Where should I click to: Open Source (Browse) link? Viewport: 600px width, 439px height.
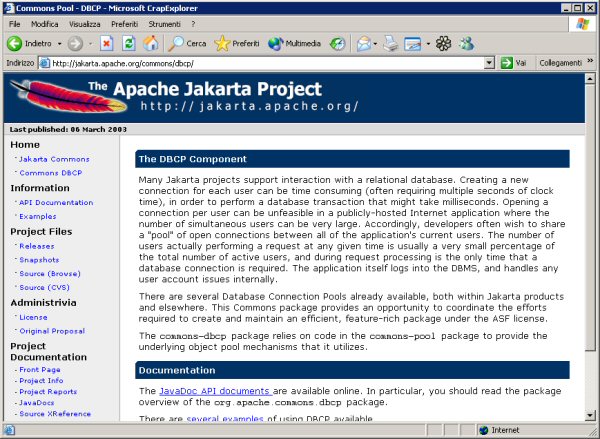(50, 274)
